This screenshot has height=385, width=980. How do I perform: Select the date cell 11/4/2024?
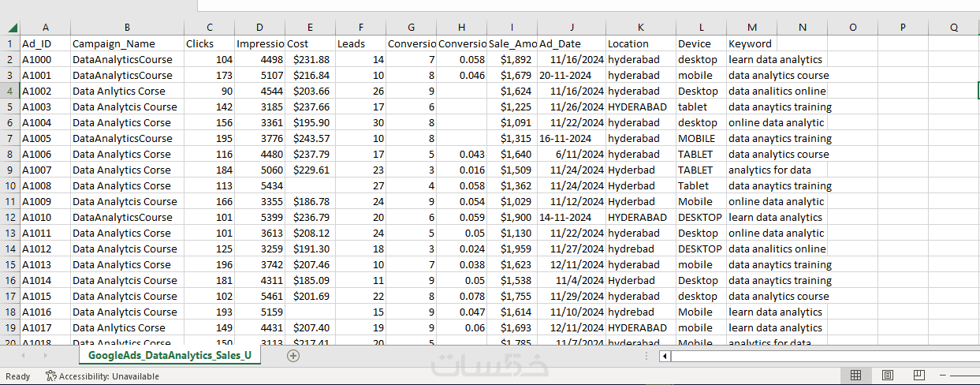572,280
